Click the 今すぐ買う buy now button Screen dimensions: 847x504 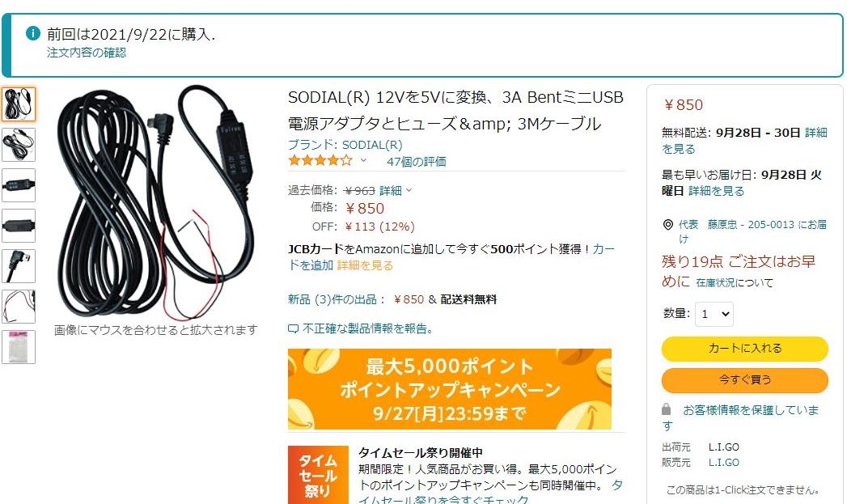(x=745, y=379)
